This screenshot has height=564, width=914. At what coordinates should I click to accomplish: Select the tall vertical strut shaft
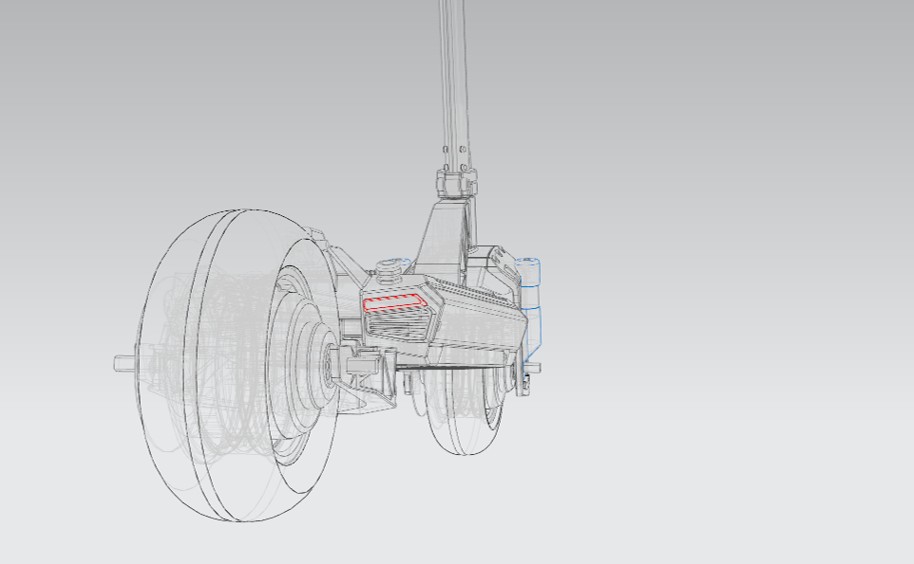455,83
